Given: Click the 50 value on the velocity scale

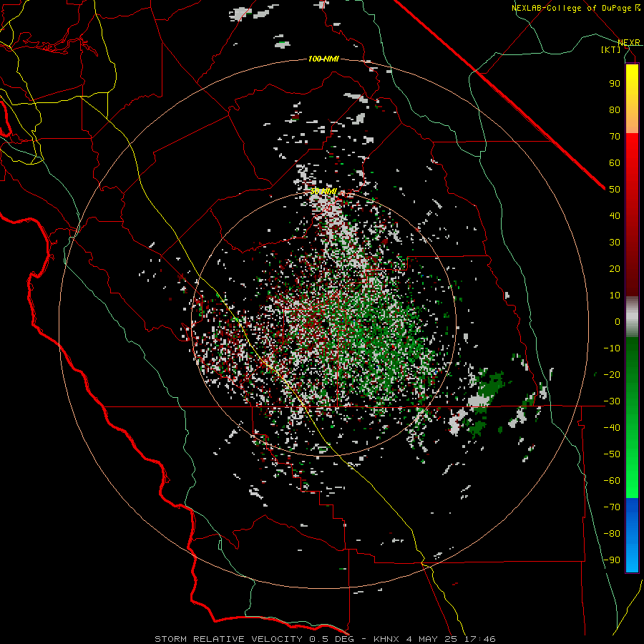Looking at the screenshot, I should (615, 190).
